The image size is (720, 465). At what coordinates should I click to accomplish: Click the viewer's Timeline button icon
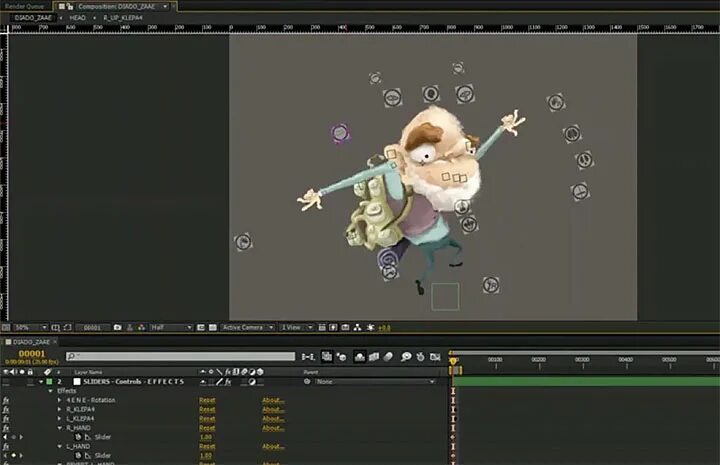345,327
